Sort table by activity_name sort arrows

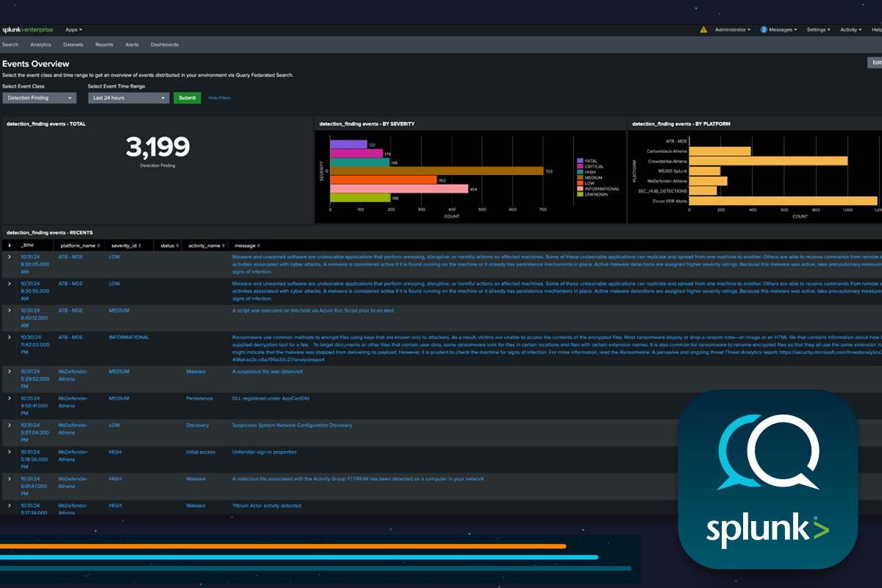click(x=223, y=245)
